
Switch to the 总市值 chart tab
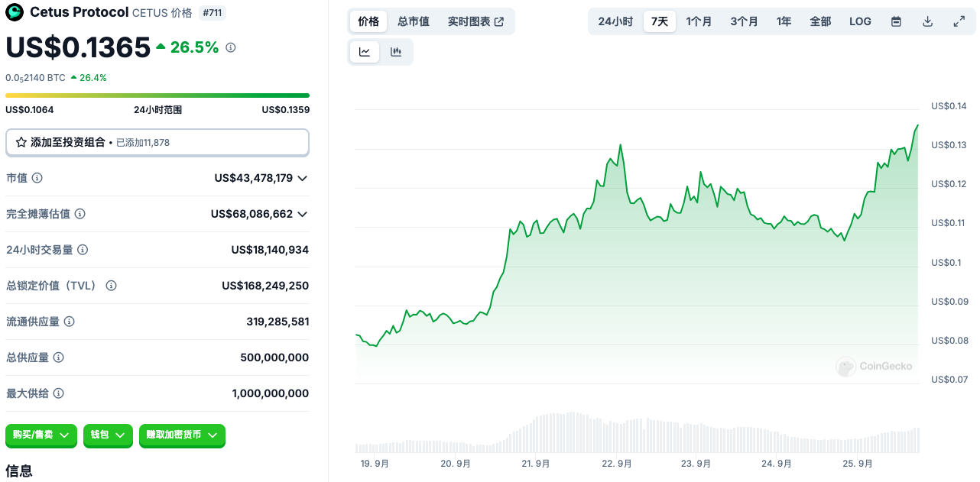click(414, 21)
